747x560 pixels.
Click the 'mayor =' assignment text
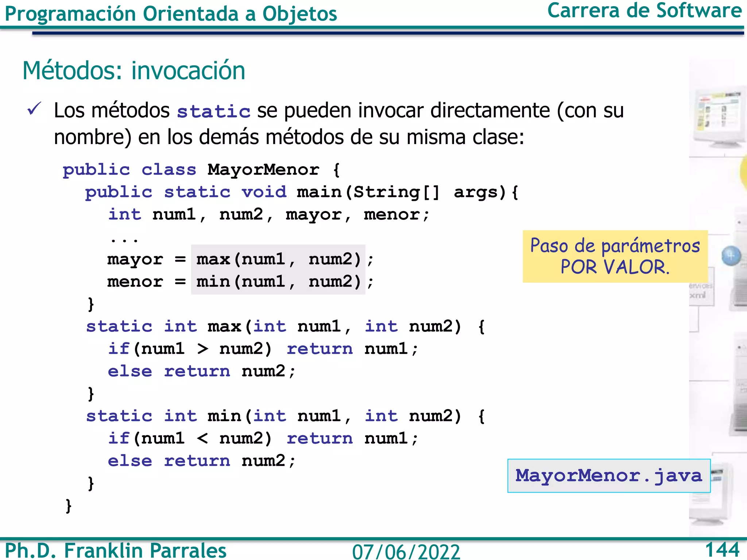pyautogui.click(x=147, y=260)
